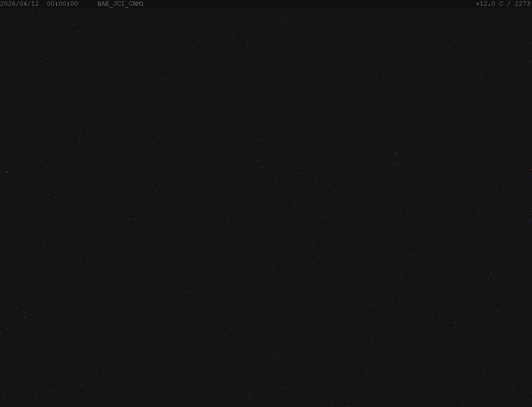Click the C unit letter after temperature
This screenshot has width=532, height=407.
tap(501, 4)
